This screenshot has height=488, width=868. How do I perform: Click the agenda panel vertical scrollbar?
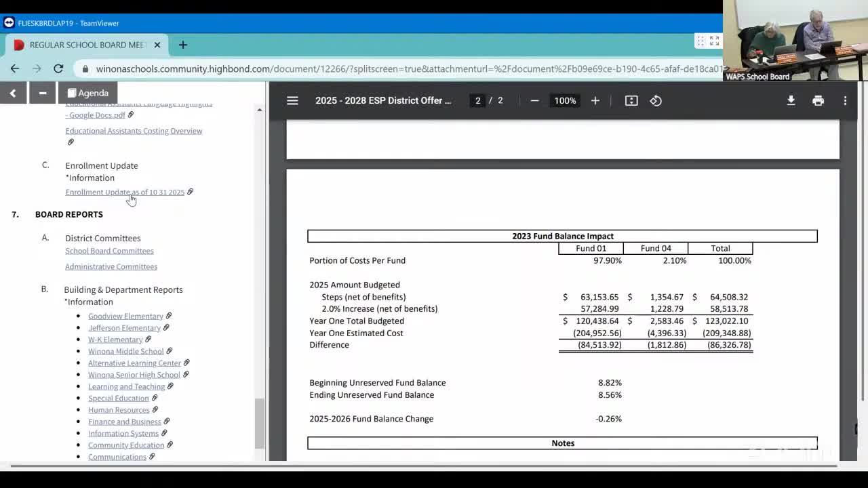tap(259, 423)
